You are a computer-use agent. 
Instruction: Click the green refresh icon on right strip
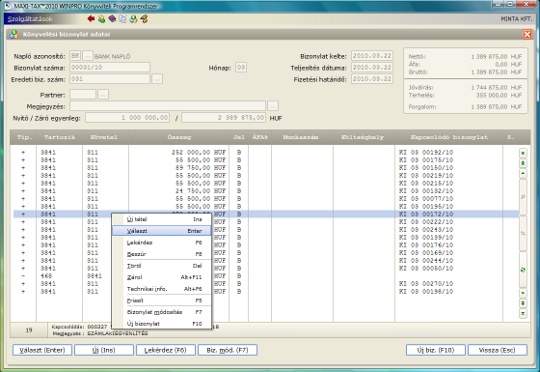[523, 270]
